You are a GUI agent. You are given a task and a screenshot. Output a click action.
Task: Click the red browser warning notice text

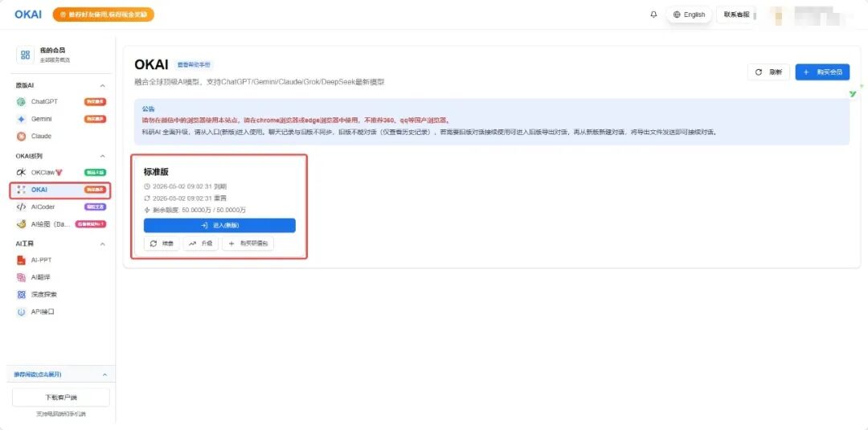[x=296, y=120]
